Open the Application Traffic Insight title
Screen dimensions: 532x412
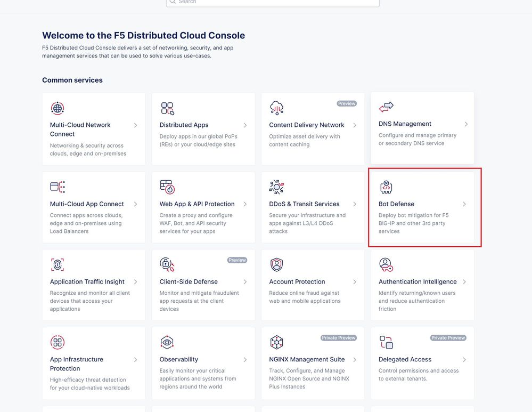click(87, 281)
